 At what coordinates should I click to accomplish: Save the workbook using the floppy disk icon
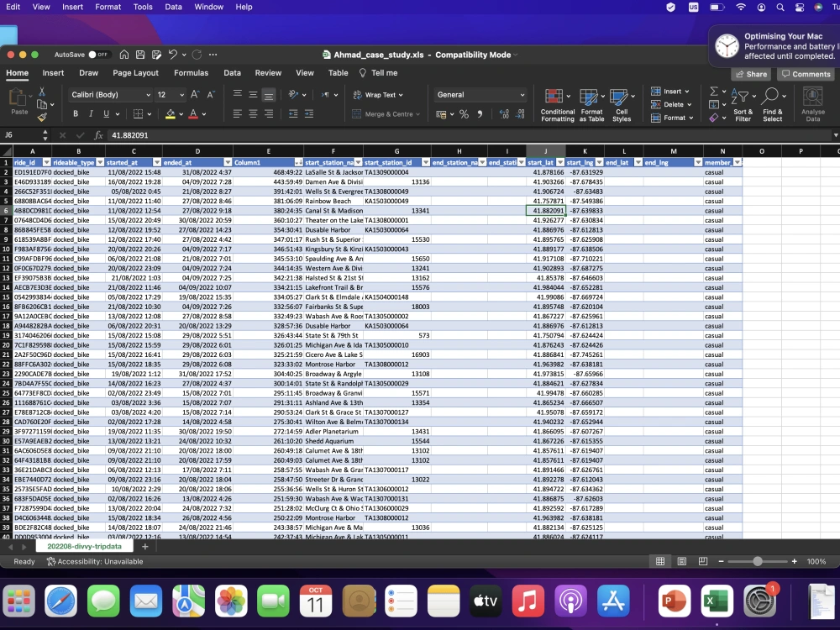tap(140, 55)
